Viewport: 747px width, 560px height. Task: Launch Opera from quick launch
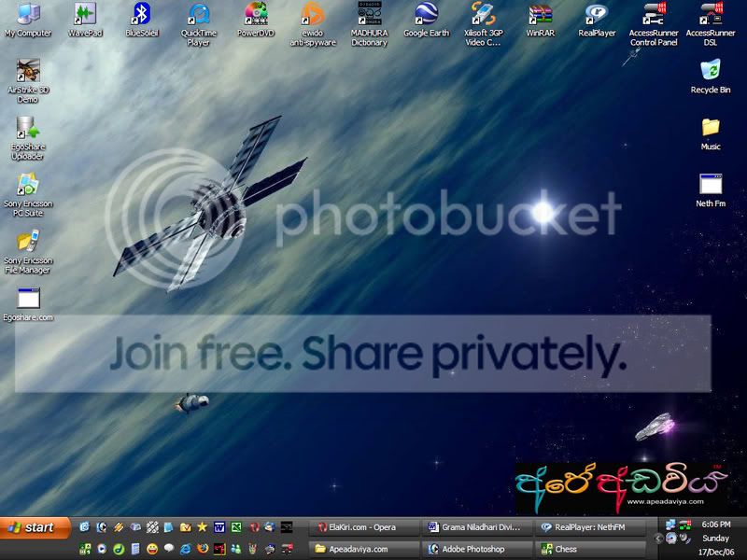(x=254, y=526)
